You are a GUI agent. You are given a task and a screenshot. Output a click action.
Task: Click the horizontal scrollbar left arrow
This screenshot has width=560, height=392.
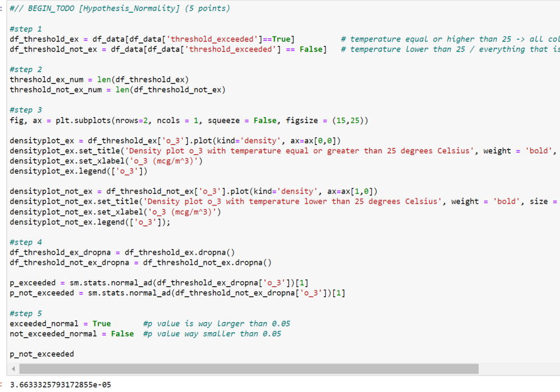coord(12,369)
